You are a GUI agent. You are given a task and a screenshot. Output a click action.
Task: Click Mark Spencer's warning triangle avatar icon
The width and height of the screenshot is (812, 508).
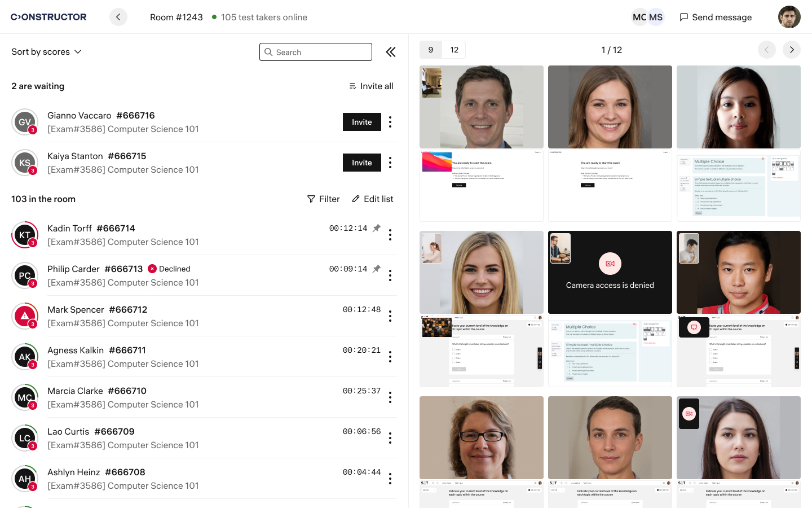[25, 316]
